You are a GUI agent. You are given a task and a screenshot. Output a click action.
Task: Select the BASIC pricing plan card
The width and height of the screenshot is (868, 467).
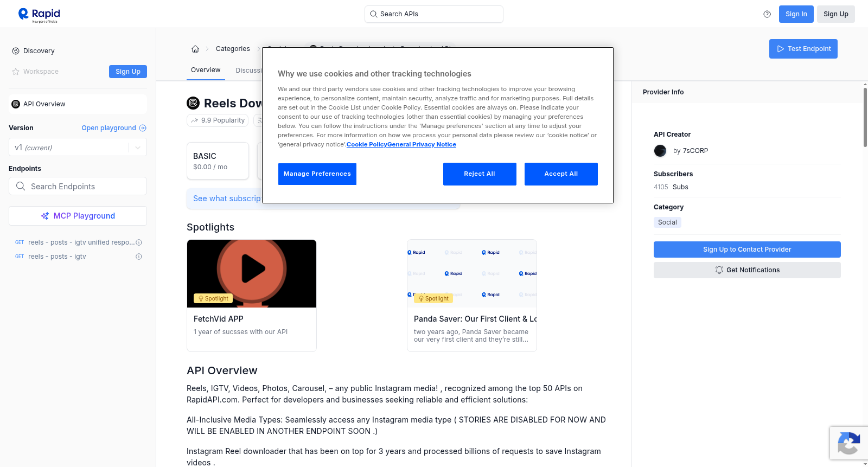click(218, 161)
